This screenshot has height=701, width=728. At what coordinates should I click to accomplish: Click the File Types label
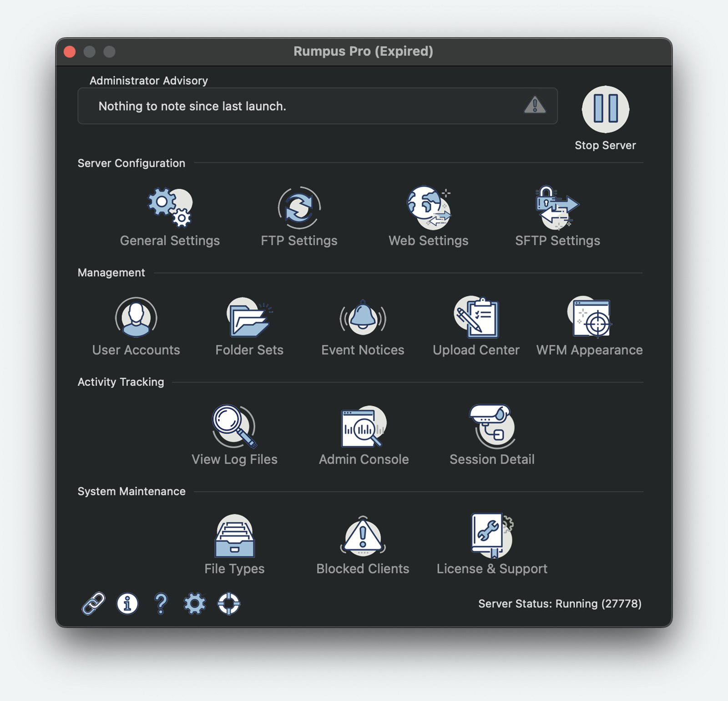(234, 569)
